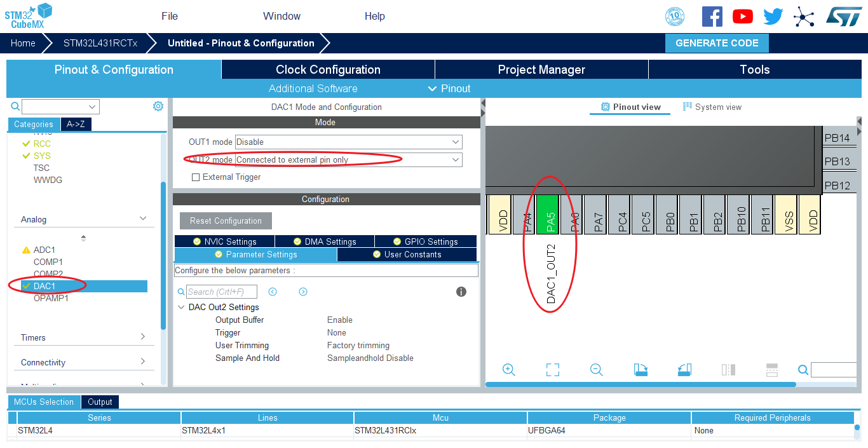Image resolution: width=868 pixels, height=448 pixels.
Task: Select ADC1 in Analog list
Action: click(44, 250)
